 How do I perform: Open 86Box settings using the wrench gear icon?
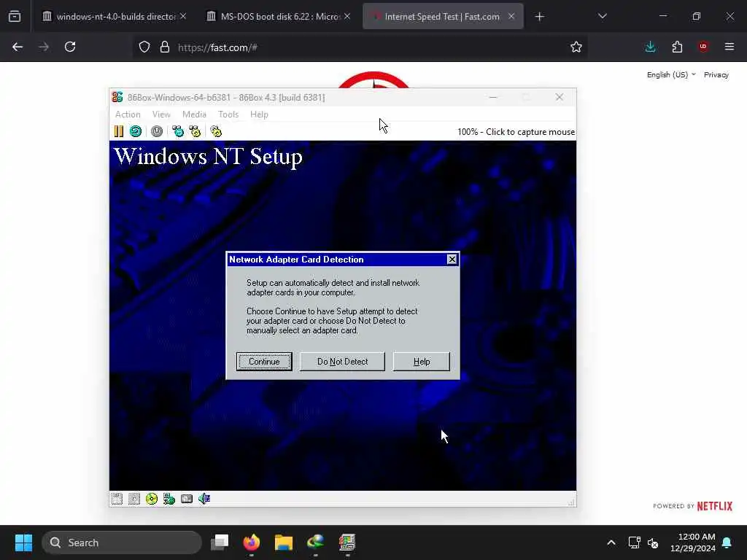coord(216,131)
